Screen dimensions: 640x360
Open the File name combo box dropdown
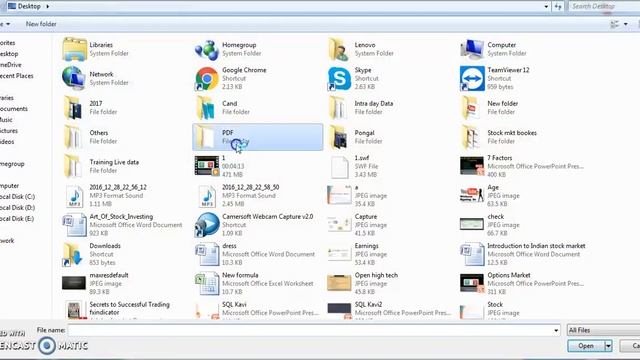556,330
